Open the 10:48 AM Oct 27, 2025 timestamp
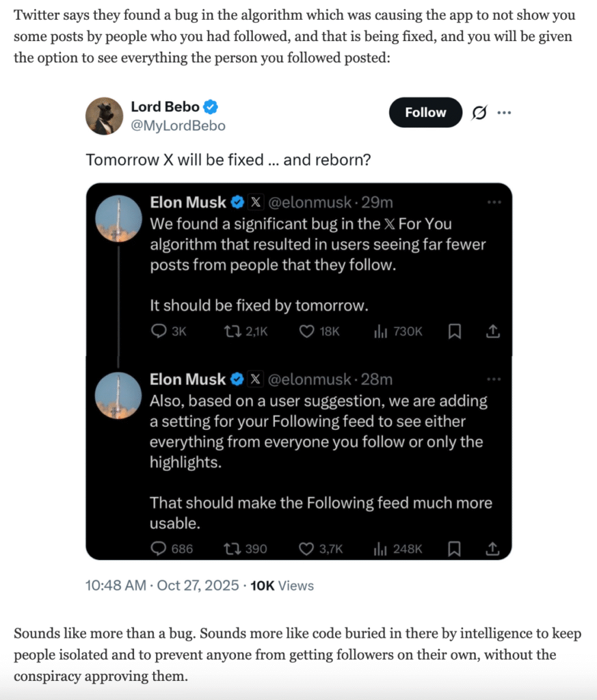This screenshot has height=700, width=597. coord(162,586)
